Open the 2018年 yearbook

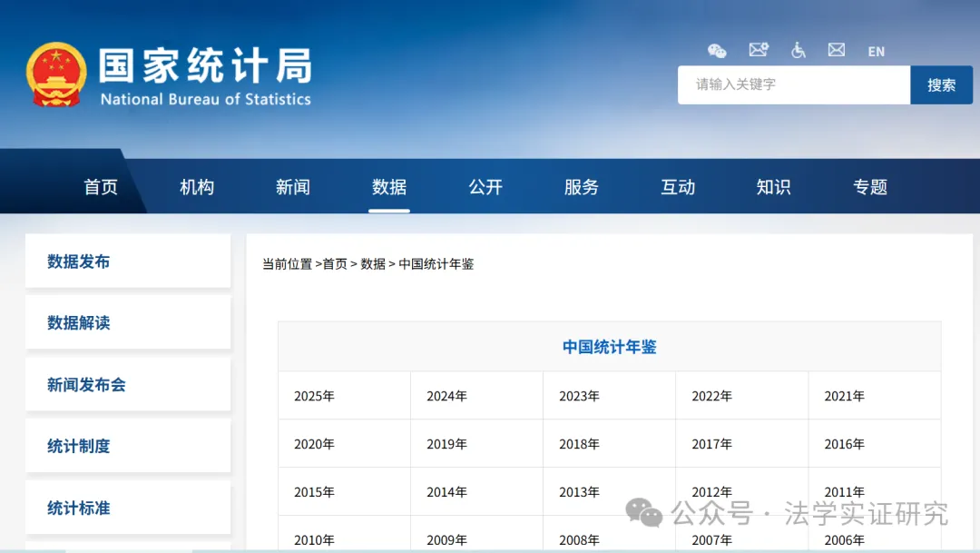[x=579, y=444]
